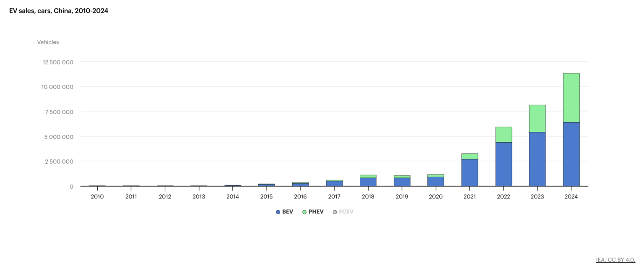The height and width of the screenshot is (269, 644).
Task: Click the 2019 BEV blue bar
Action: (402, 182)
